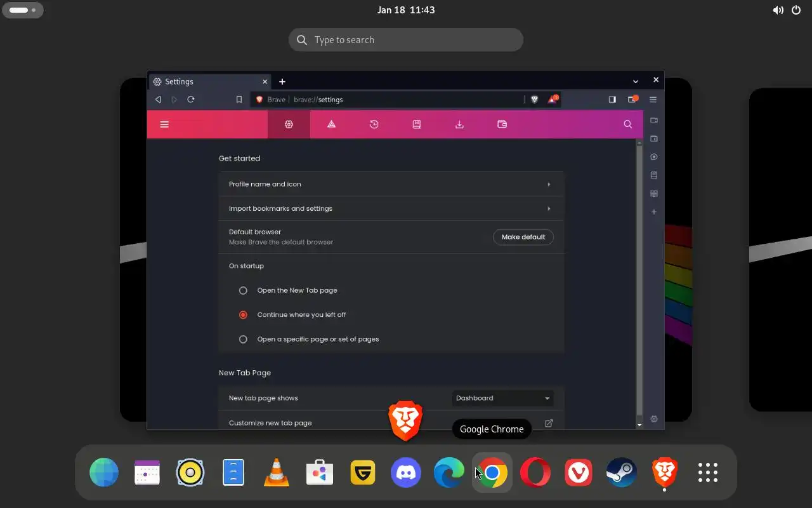
Task: Reload the Brave settings page
Action: (x=191, y=99)
